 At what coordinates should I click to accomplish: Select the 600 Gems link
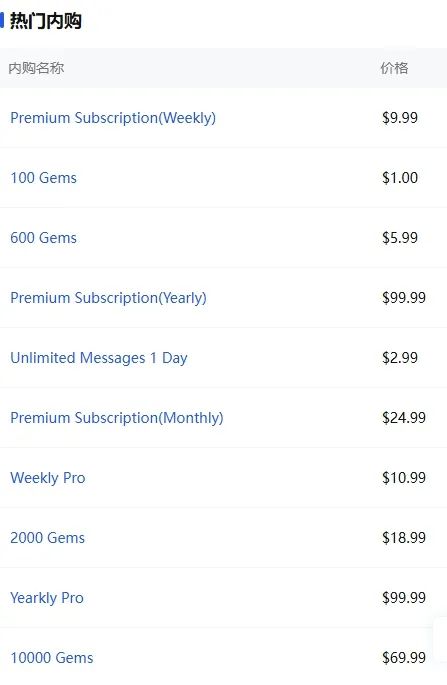[x=43, y=238]
